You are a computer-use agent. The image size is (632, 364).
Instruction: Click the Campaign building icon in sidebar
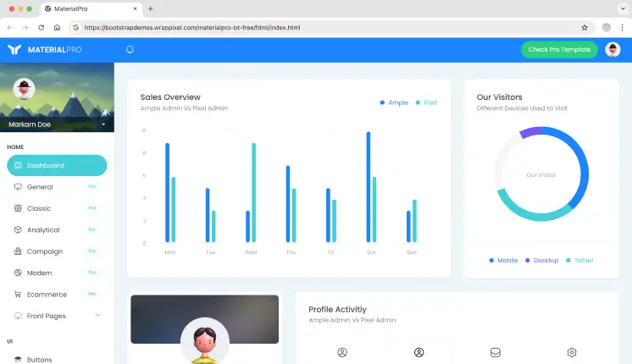(19, 251)
